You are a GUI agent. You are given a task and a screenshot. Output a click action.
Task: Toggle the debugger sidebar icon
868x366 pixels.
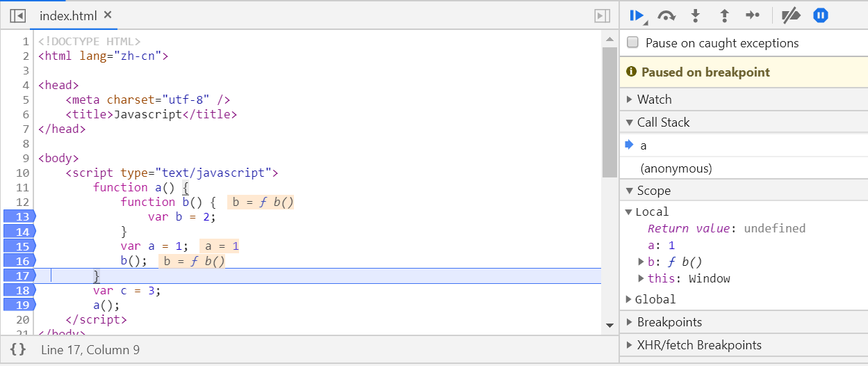tap(603, 15)
